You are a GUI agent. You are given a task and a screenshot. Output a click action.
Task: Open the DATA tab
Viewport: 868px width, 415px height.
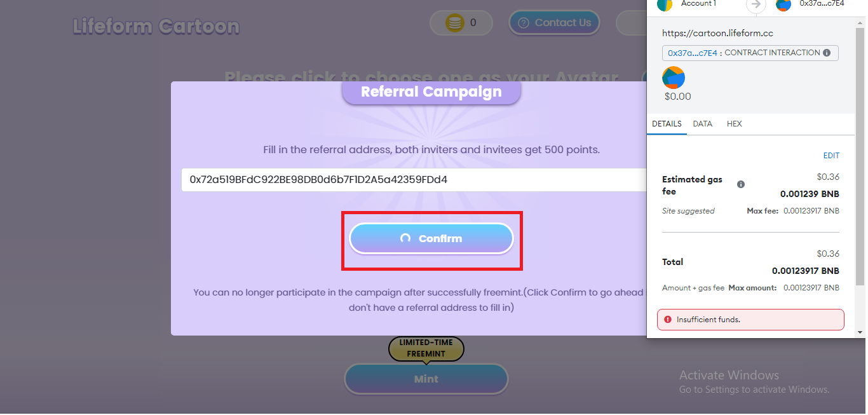tap(702, 124)
